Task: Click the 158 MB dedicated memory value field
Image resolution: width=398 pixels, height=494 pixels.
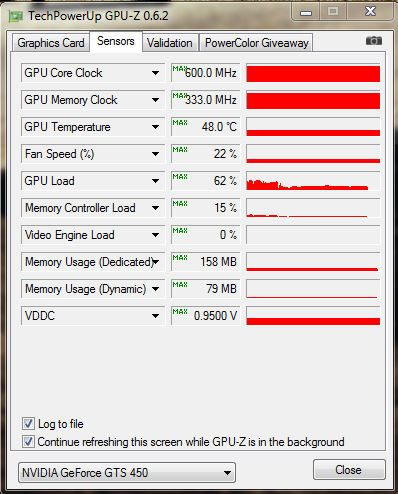Action: [x=206, y=262]
